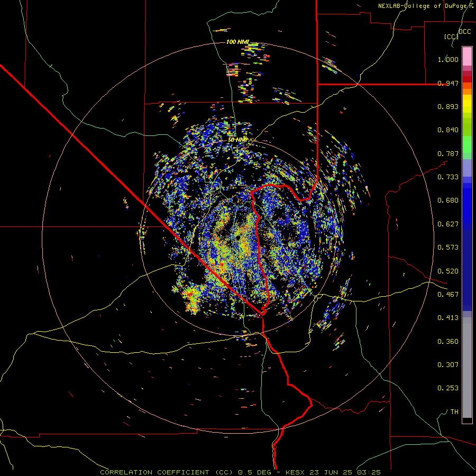Viewport: 476px width, 476px height.
Task: Click the 0.840 scale value
Action: coord(448,130)
